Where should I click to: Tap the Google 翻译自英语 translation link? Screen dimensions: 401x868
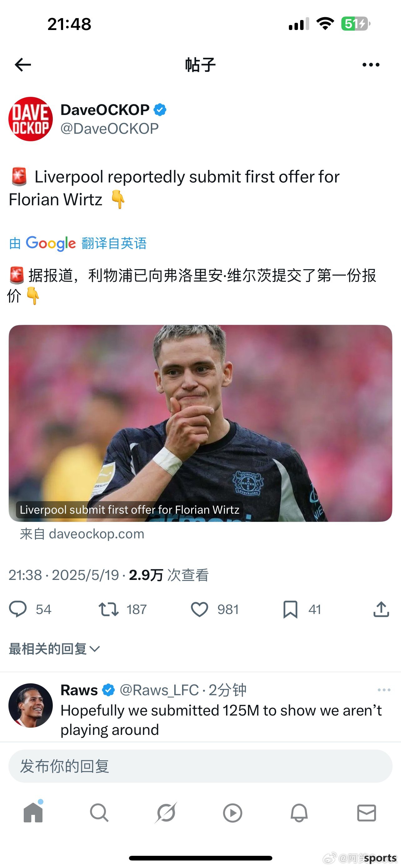coord(78,243)
